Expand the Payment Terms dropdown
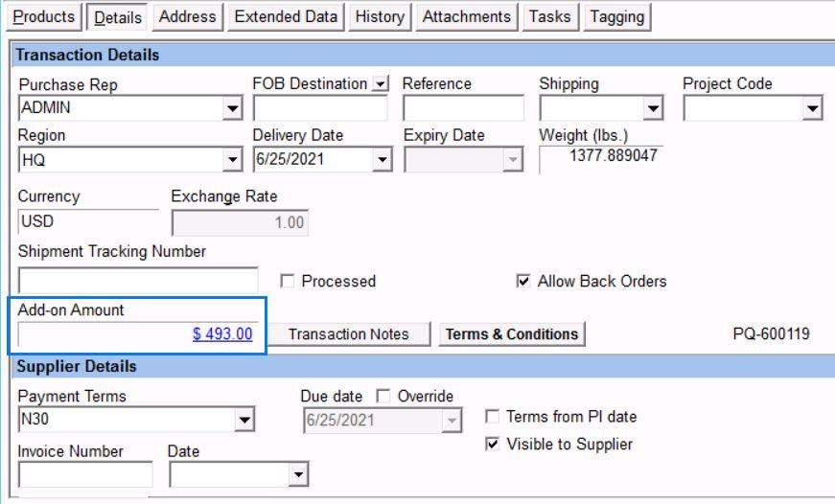This screenshot has height=504, width=835. coord(245,420)
